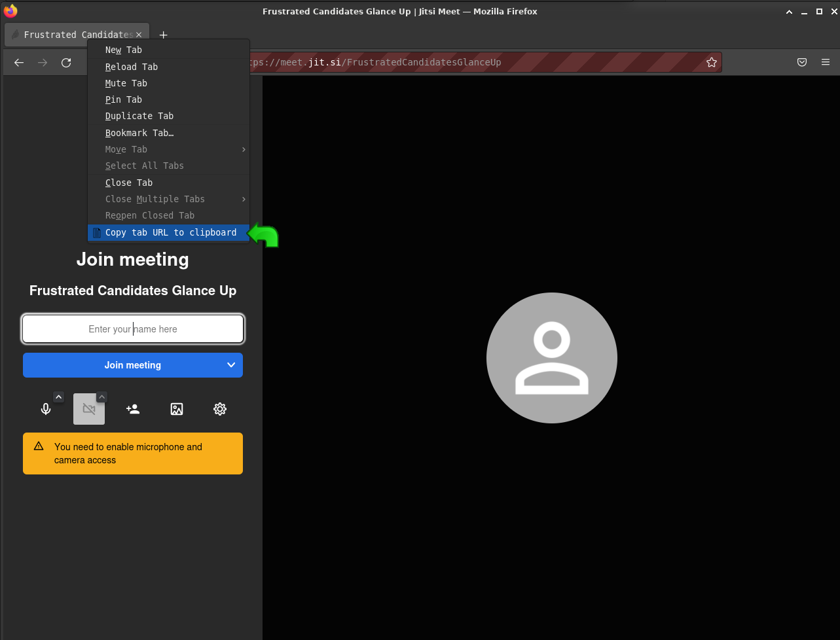Image resolution: width=840 pixels, height=640 pixels.
Task: Select Duplicate Tab entry
Action: point(168,116)
